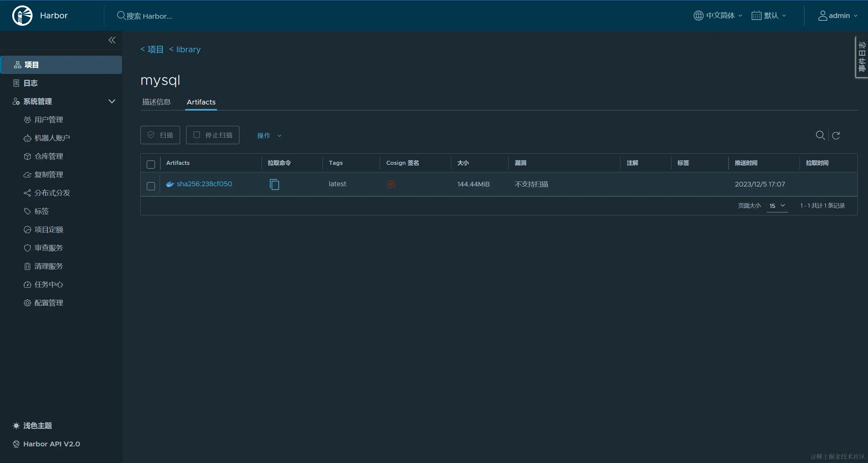Switch to light theme with 浅色主题
The image size is (868, 463).
(33, 426)
